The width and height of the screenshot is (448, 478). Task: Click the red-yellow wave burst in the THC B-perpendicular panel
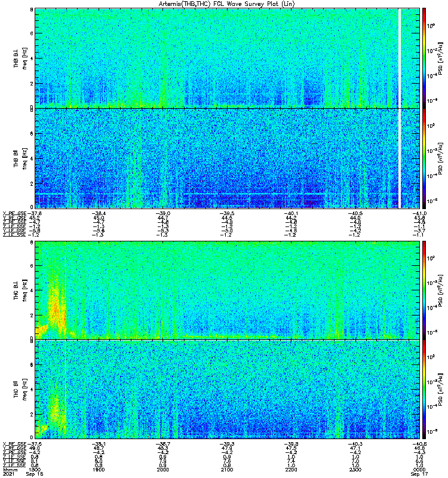[x=57, y=305]
